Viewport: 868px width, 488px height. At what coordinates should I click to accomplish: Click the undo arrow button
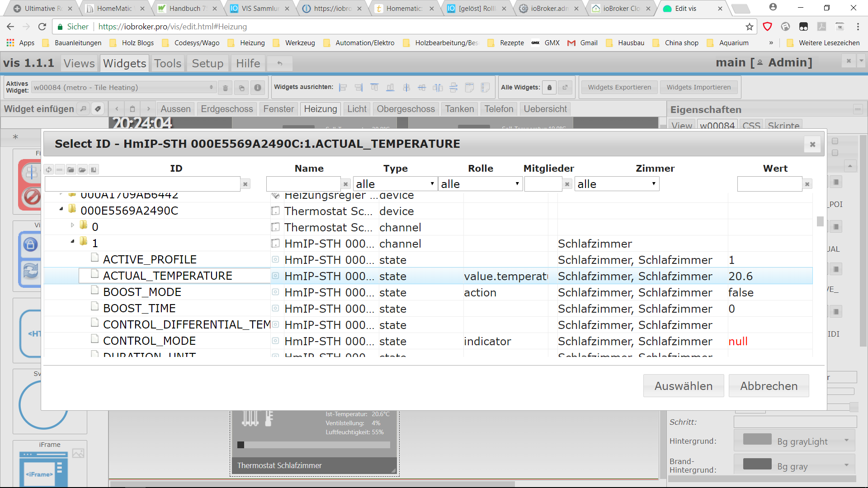[x=279, y=64]
